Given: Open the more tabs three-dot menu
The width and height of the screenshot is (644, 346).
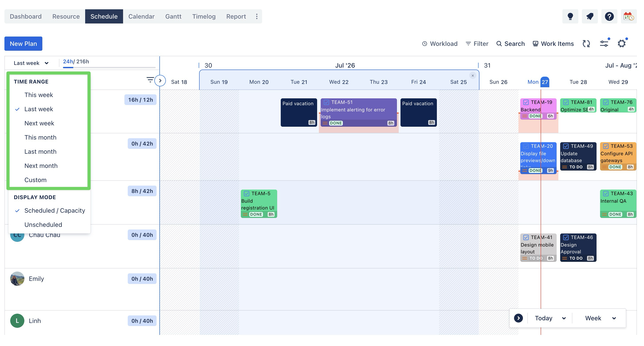Looking at the screenshot, I should (257, 16).
